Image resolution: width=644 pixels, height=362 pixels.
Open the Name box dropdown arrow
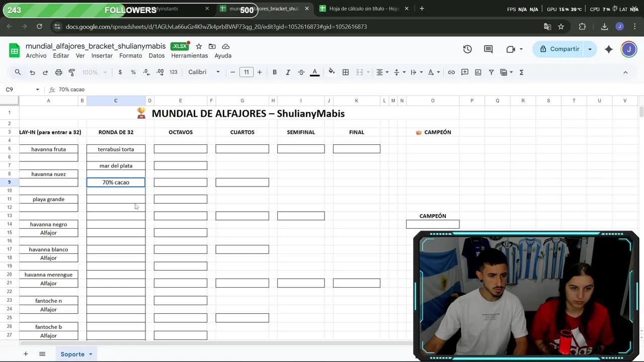(37, 89)
